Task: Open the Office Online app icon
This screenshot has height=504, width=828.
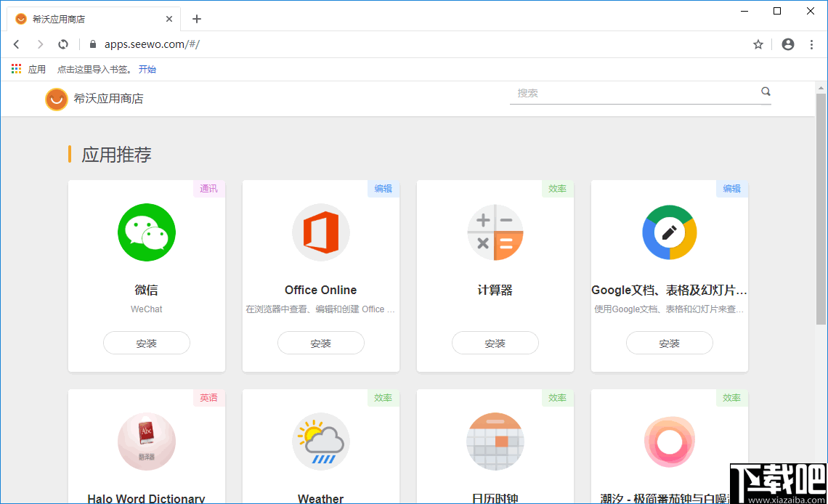Action: click(x=320, y=232)
